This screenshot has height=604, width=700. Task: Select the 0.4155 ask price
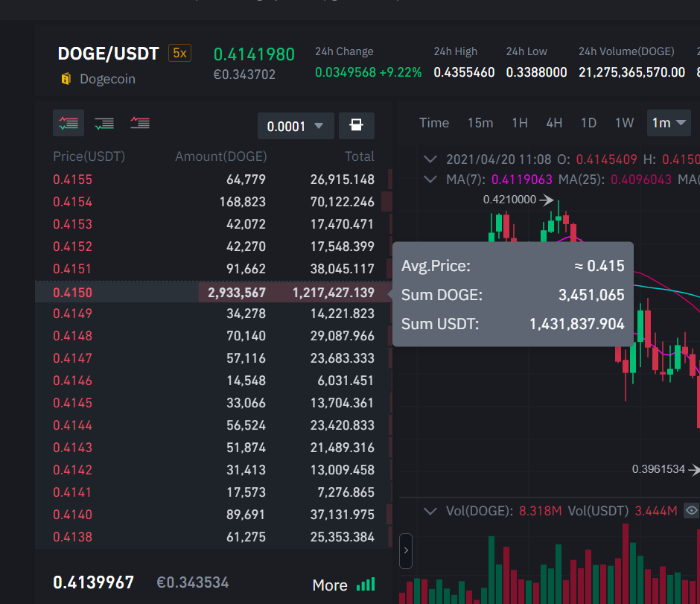[72, 179]
